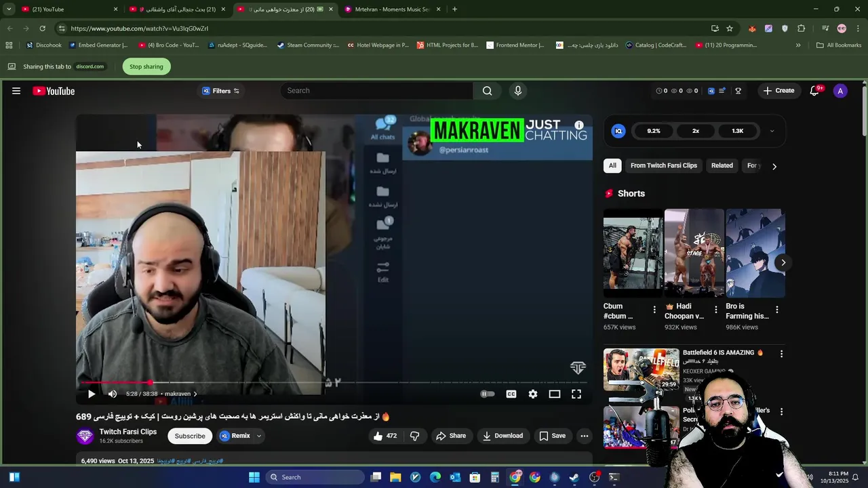This screenshot has height=488, width=868.
Task: Open options for Battlefield 6 video
Action: tap(781, 354)
